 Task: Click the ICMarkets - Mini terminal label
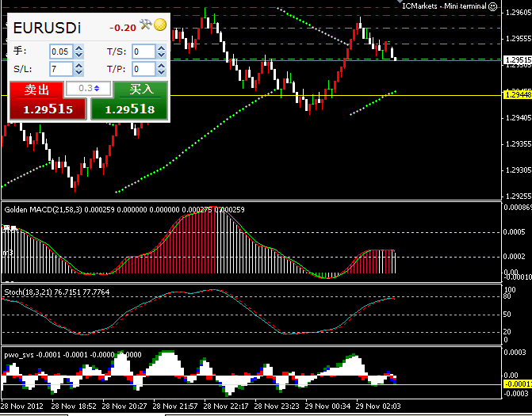[444, 6]
